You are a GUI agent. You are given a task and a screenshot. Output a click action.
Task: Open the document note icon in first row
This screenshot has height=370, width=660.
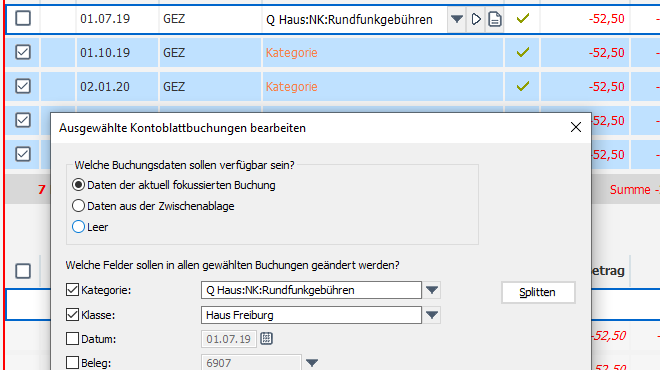click(495, 19)
